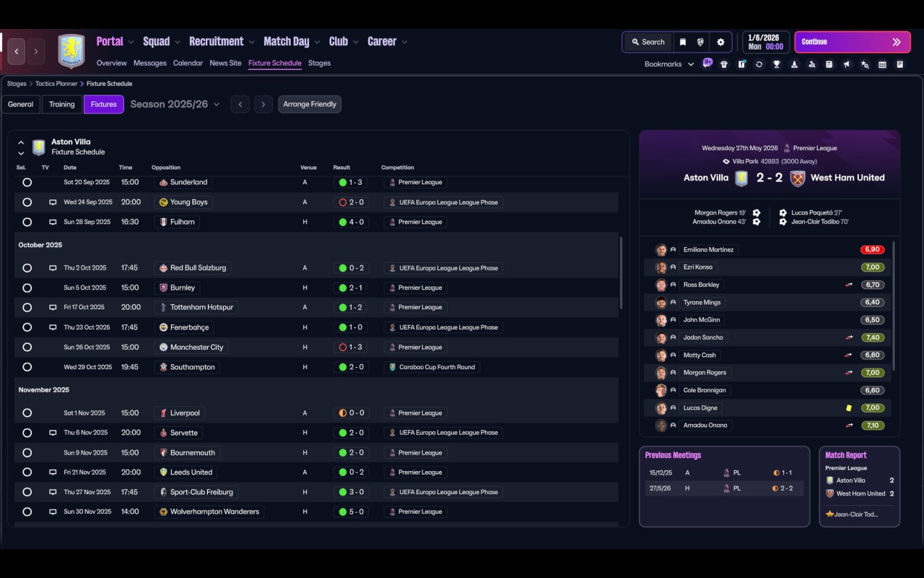Select the Red Bull Salzburg fixture radio button
Image resolution: width=924 pixels, height=578 pixels.
pos(27,268)
